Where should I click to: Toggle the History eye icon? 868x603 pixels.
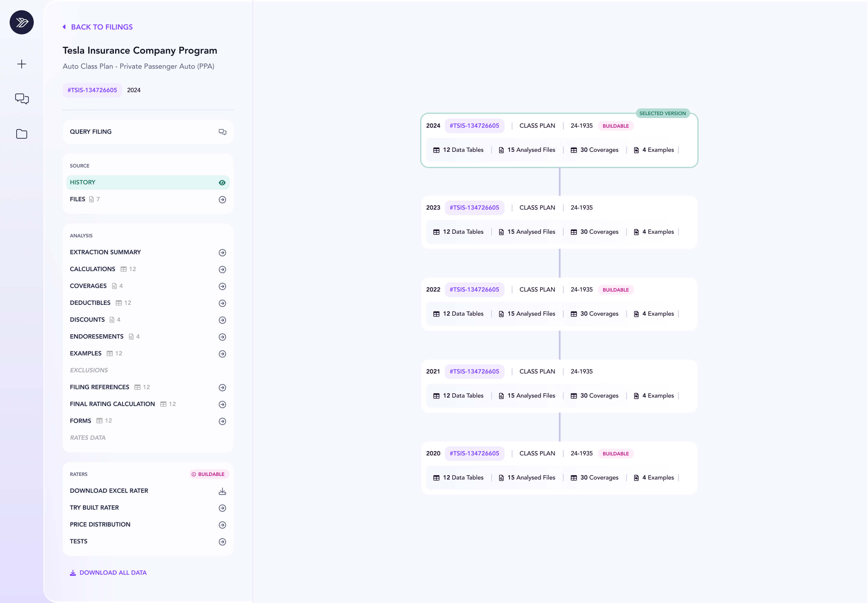click(222, 183)
